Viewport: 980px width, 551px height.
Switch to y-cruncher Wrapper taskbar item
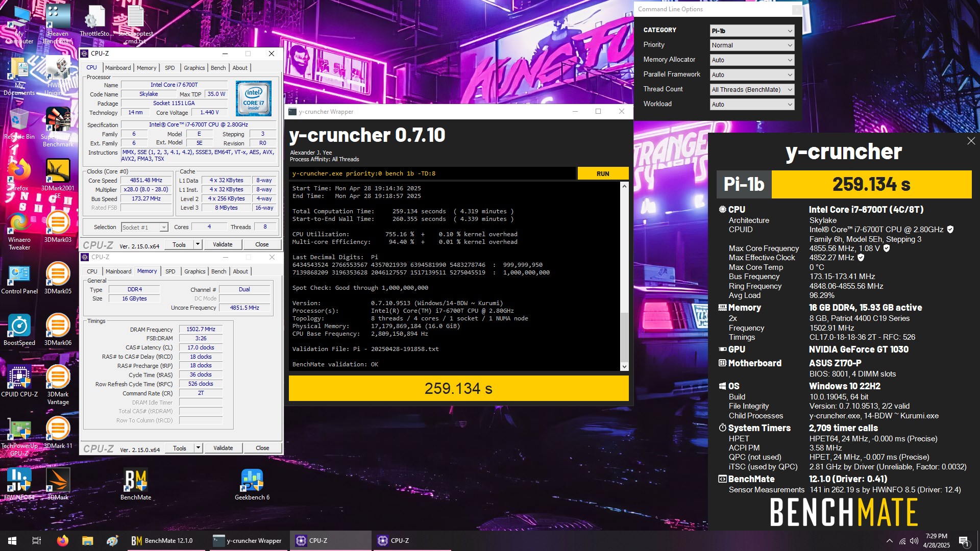point(249,541)
